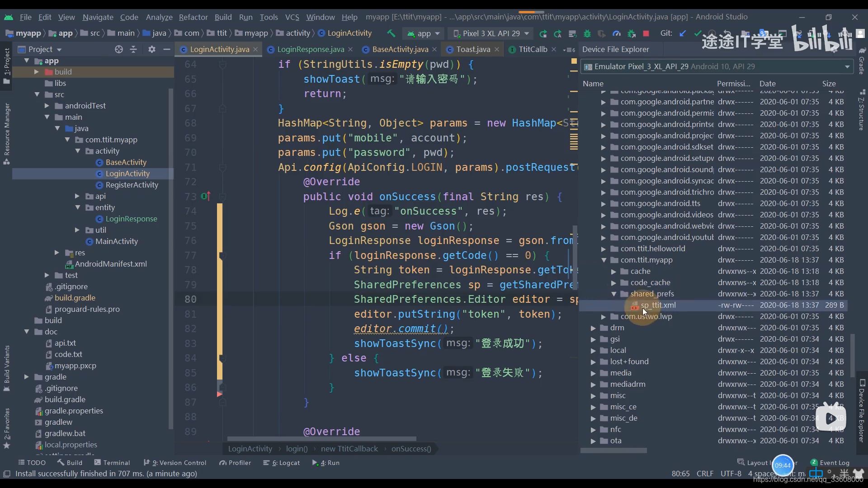Show hidden editor tabs list
The width and height of the screenshot is (868, 488).
tap(569, 50)
